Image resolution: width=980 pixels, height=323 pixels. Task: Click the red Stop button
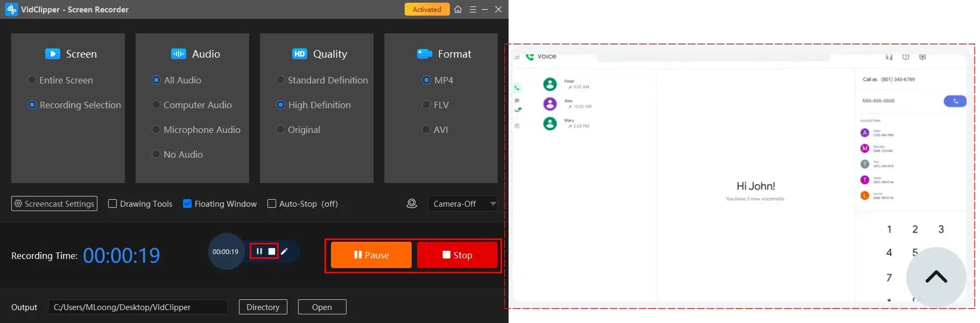(x=457, y=255)
